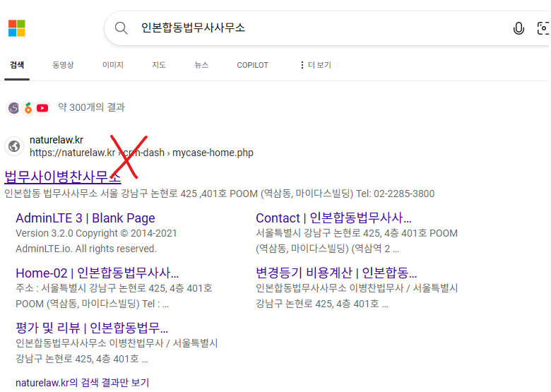Open AdminLTE 3 | Blank Page link
The height and width of the screenshot is (392, 551).
tap(85, 218)
